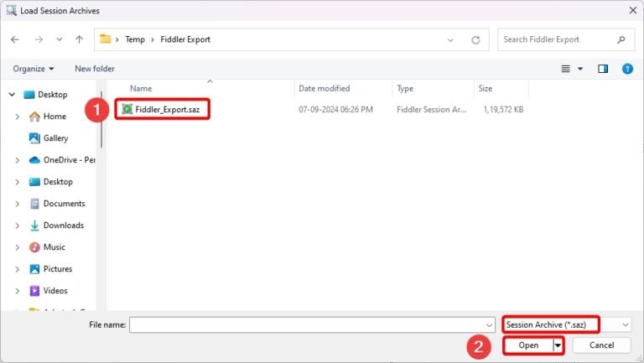Open the view options dropdown arrow
Screen dimensions: 644x363
click(x=580, y=69)
